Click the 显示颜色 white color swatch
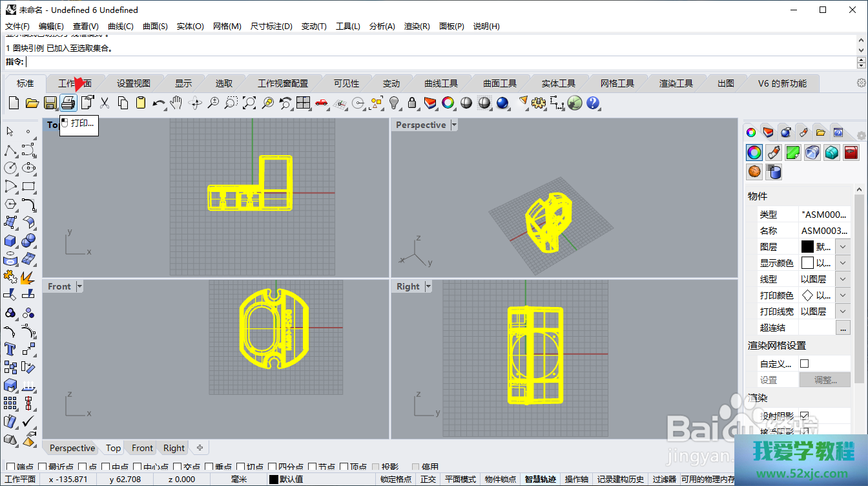Image resolution: width=868 pixels, height=486 pixels. pos(807,263)
